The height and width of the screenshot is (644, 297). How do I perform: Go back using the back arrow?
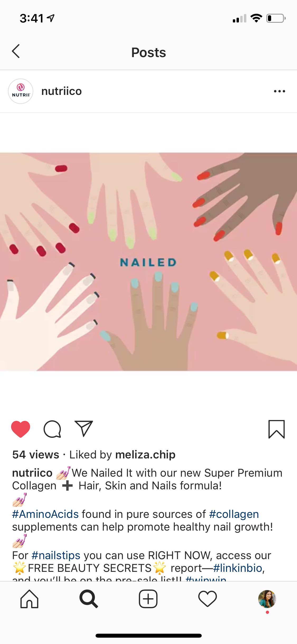[x=16, y=51]
